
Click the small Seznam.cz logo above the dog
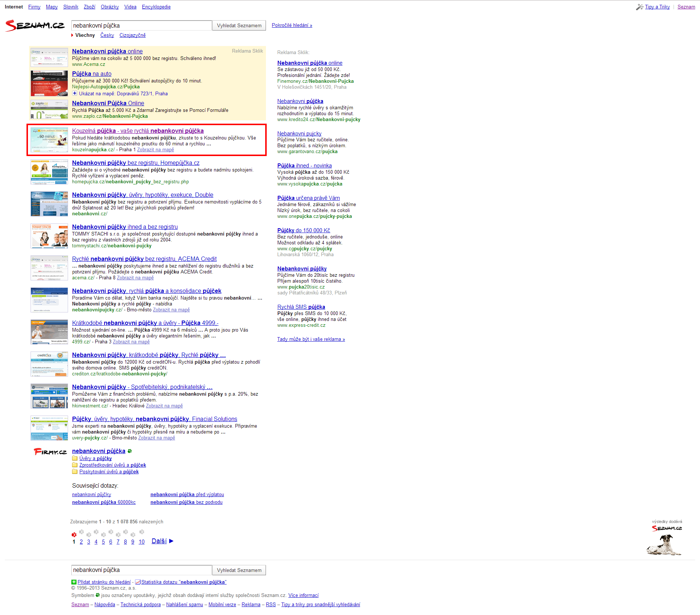[x=667, y=528]
